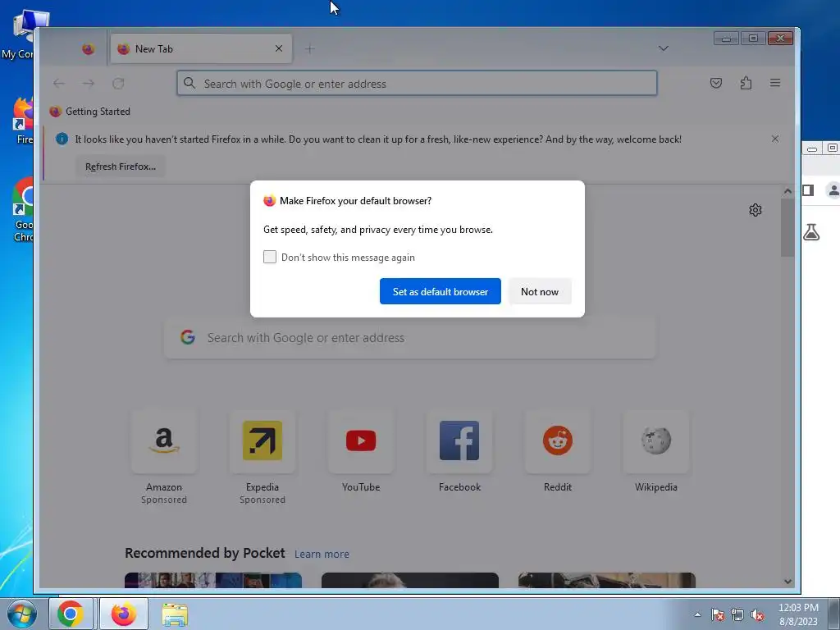The height and width of the screenshot is (630, 840).
Task: Show hidden system tray icons
Action: [697, 614]
